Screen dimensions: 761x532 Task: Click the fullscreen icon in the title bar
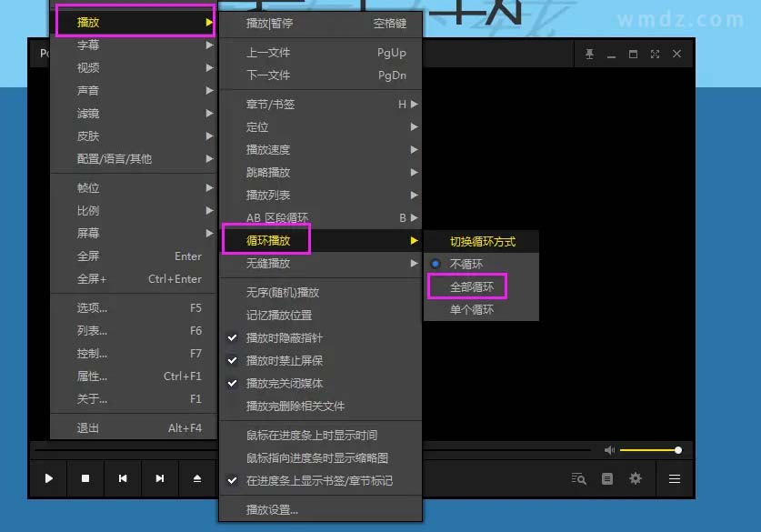click(x=655, y=55)
